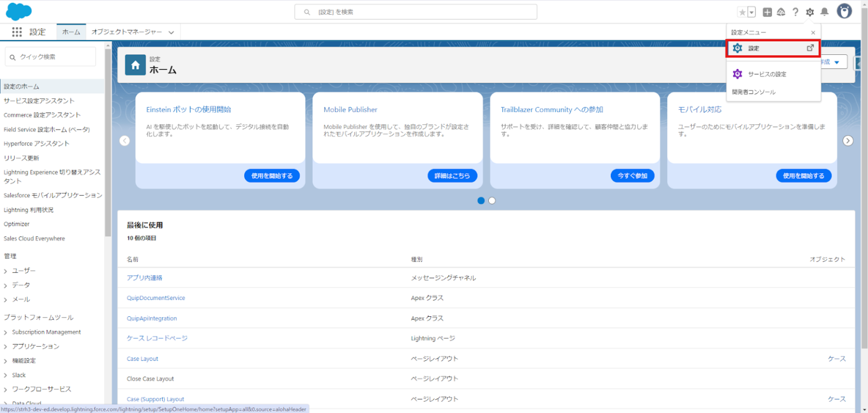Image resolution: width=868 pixels, height=413 pixels.
Task: Open the App Launcher waffle icon
Action: coord(17,32)
